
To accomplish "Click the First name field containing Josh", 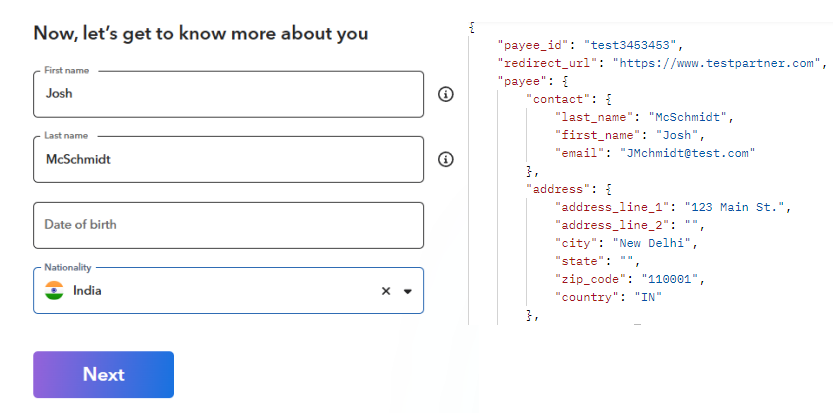I will pos(228,94).
